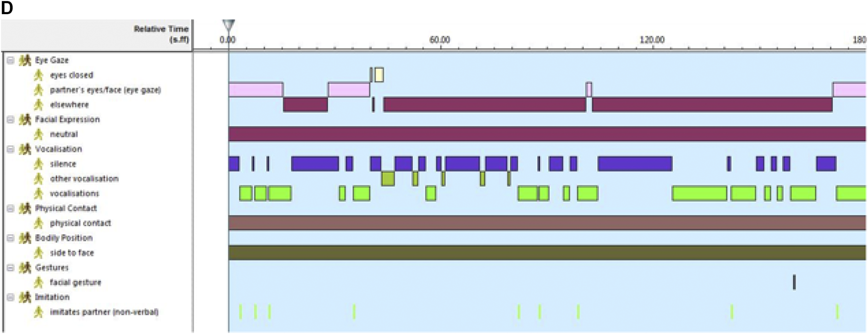Click the Relative Time column header

pos(161,34)
